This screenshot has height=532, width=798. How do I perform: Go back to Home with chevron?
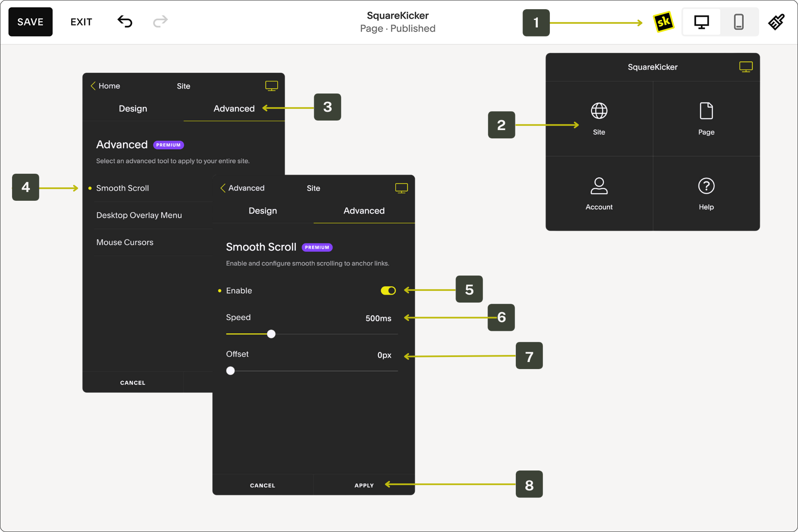pos(105,86)
